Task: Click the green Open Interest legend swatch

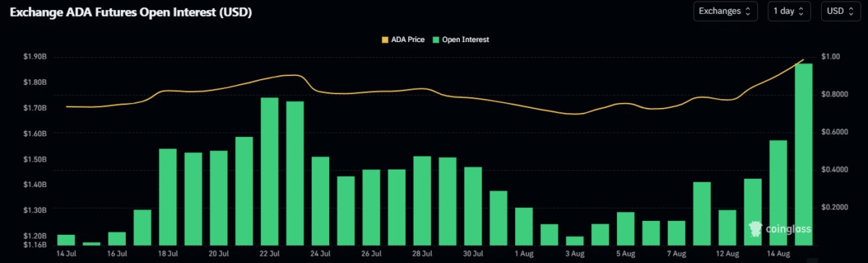Action: point(436,39)
